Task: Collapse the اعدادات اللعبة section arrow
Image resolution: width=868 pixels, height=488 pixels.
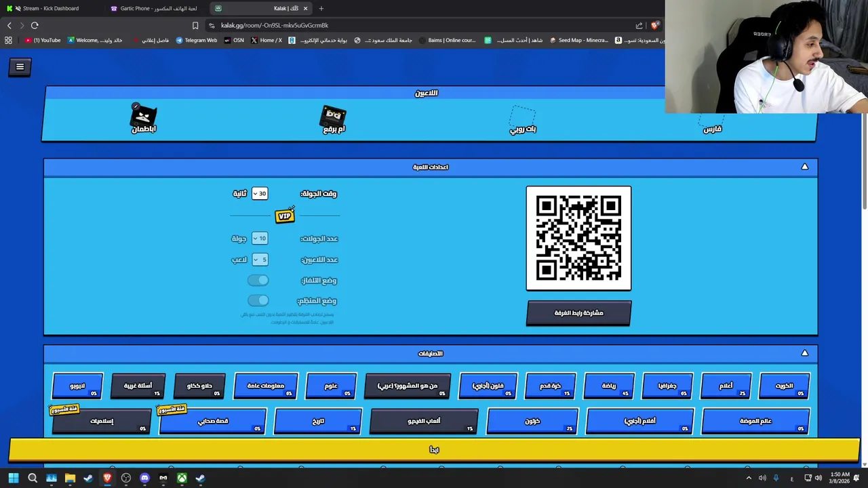Action: [x=805, y=167]
